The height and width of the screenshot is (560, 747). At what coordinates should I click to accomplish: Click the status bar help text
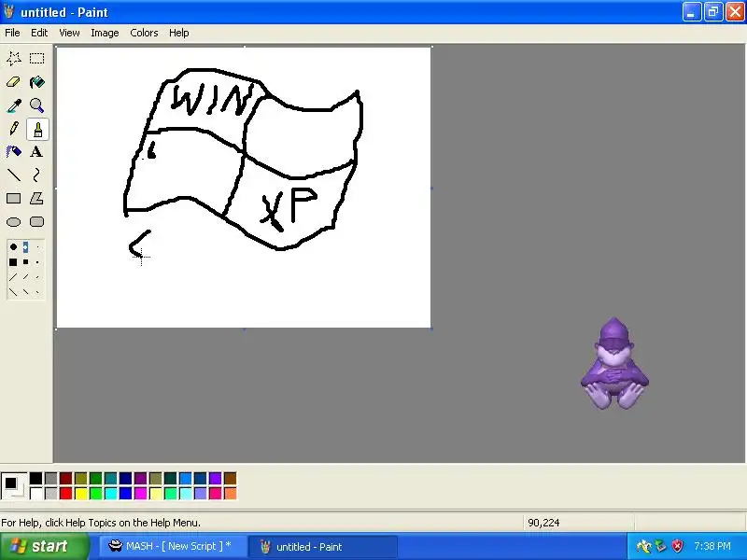coord(101,523)
